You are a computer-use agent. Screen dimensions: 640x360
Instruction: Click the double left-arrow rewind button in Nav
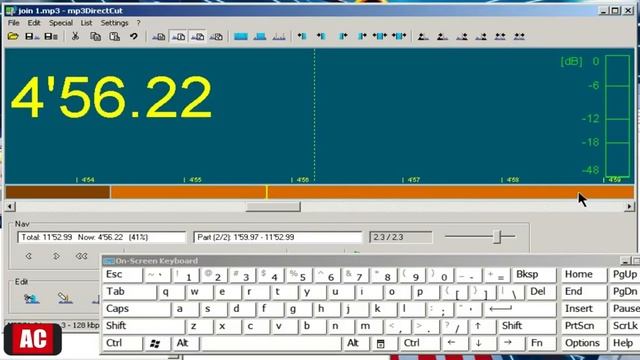(81, 256)
